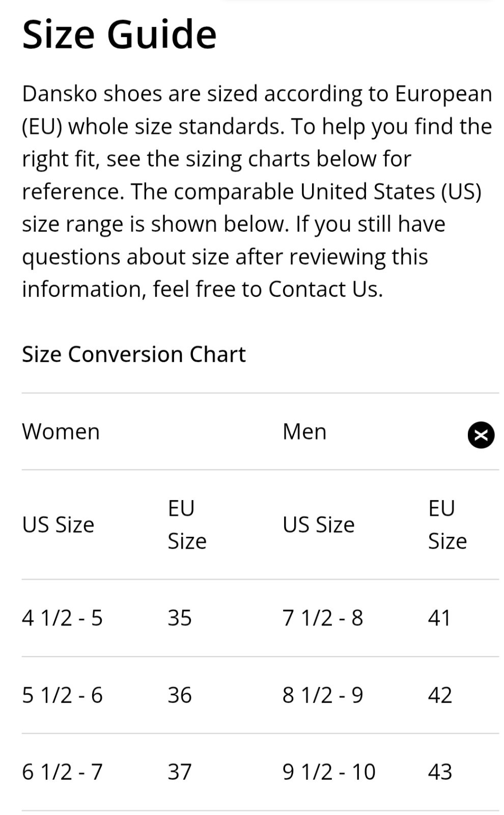This screenshot has height=815, width=504.
Task: Select men's US size 7 1/2 - 8
Action: click(x=323, y=618)
